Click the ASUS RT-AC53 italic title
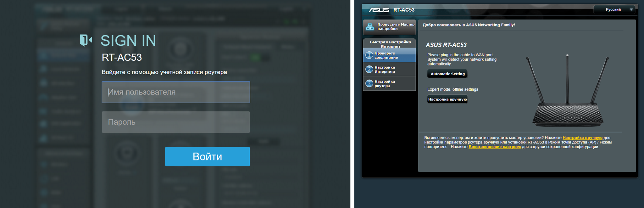Image resolution: width=644 pixels, height=208 pixels. coord(446,45)
